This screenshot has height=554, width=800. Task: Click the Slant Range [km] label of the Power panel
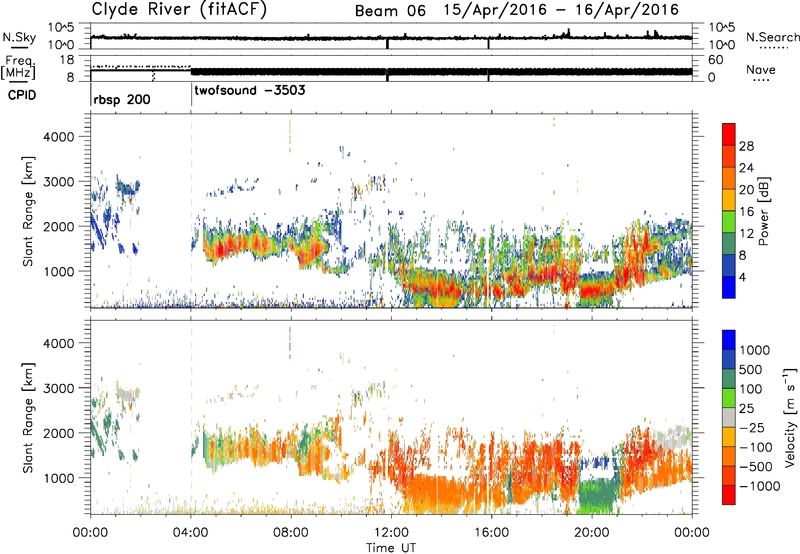coord(29,211)
